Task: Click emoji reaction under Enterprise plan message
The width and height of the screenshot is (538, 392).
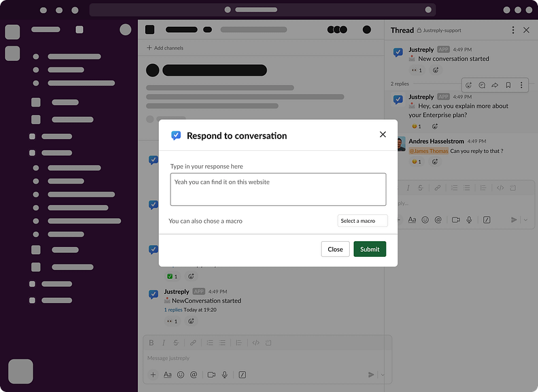Action: click(416, 126)
